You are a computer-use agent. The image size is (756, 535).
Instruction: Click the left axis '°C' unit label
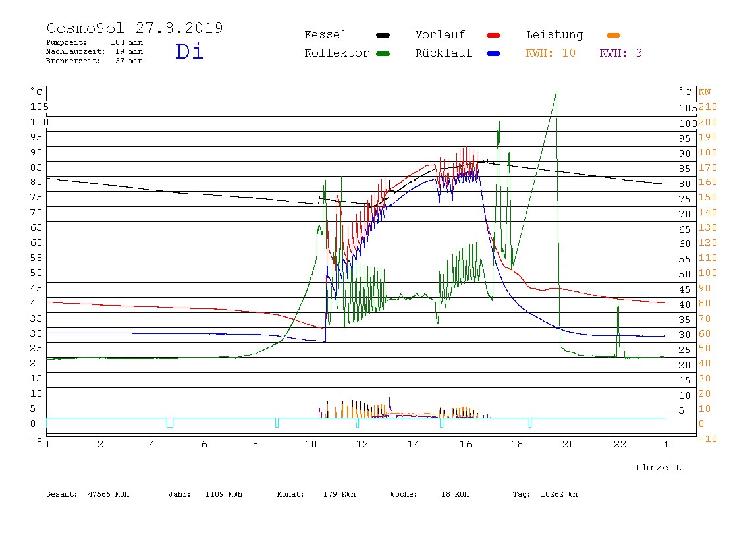37,91
